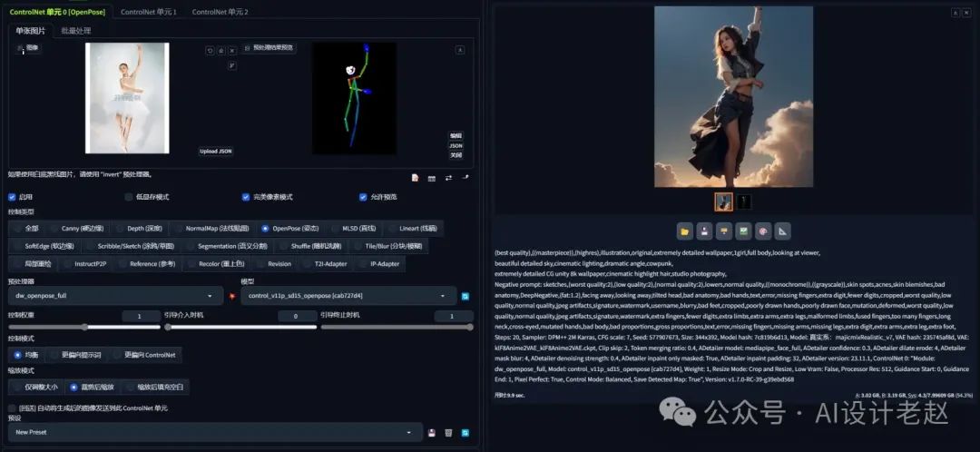Select the second pose-map gallery thumbnail
The image size is (980, 452).
click(x=743, y=201)
